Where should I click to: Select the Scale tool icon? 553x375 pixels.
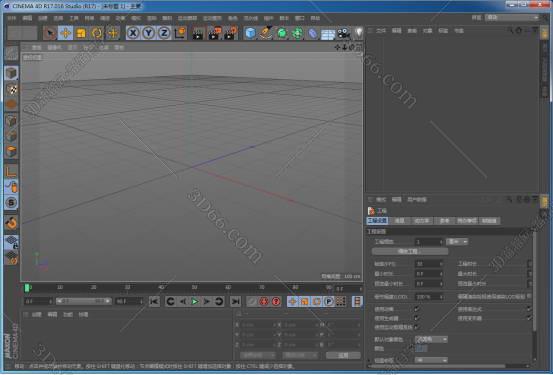[81, 33]
